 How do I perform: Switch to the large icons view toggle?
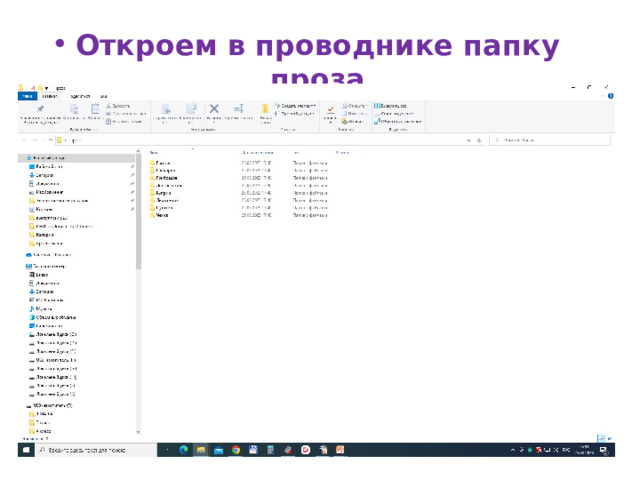[x=609, y=438]
